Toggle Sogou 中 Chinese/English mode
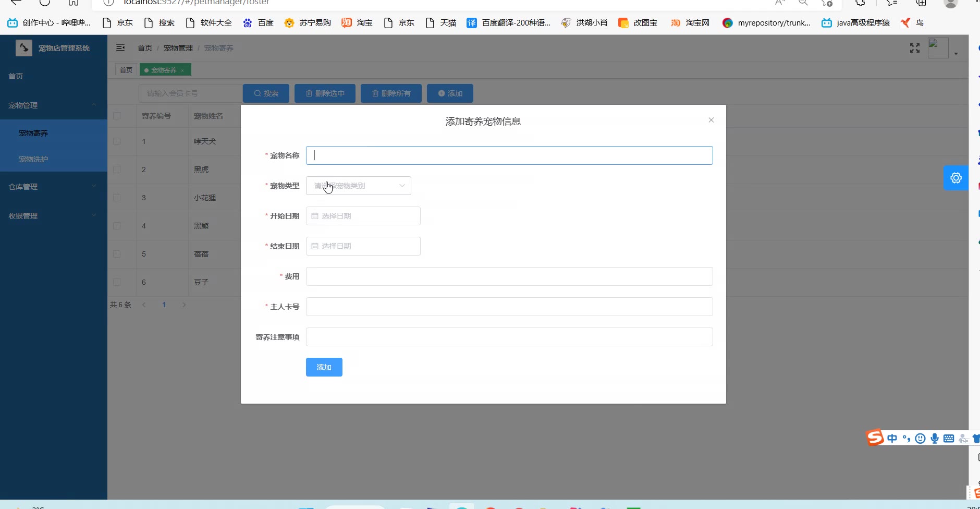This screenshot has height=509, width=980. [x=892, y=439]
